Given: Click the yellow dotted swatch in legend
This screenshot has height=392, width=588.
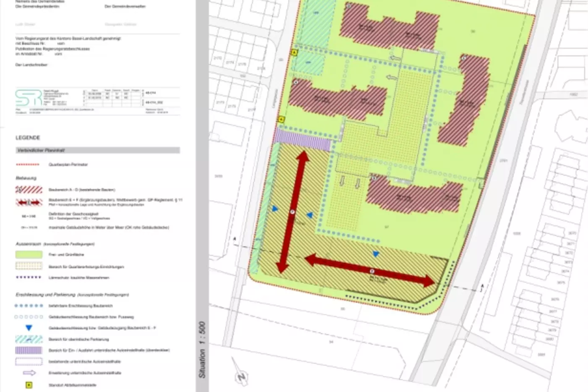Looking at the screenshot, I should (x=29, y=266).
